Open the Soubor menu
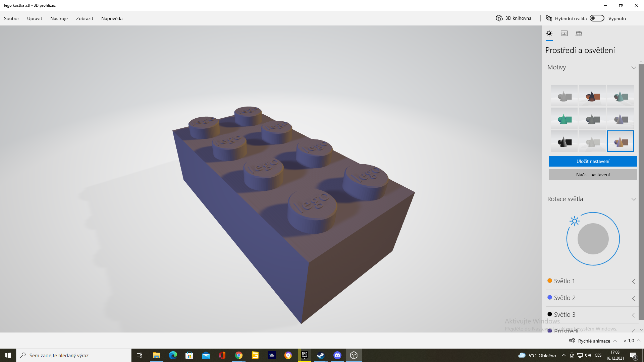The height and width of the screenshot is (362, 644). 11,18
